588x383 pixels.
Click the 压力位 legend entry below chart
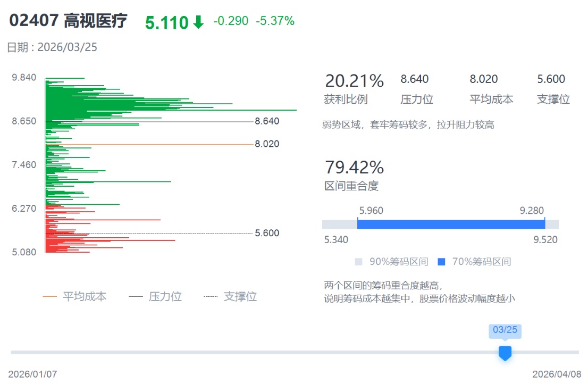point(155,297)
